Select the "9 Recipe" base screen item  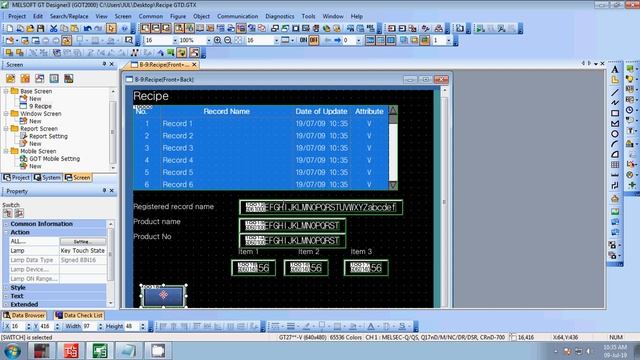coord(40,106)
